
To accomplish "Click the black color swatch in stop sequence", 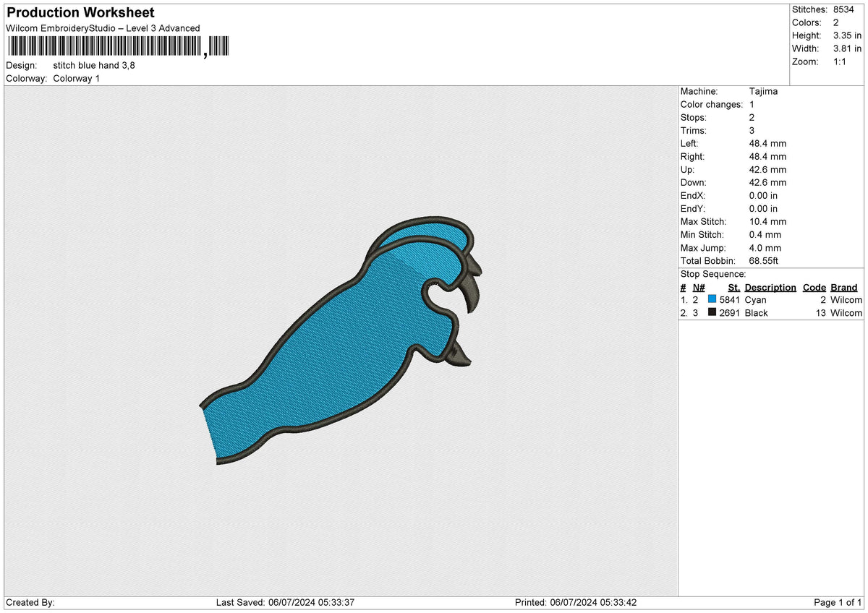I will [712, 312].
